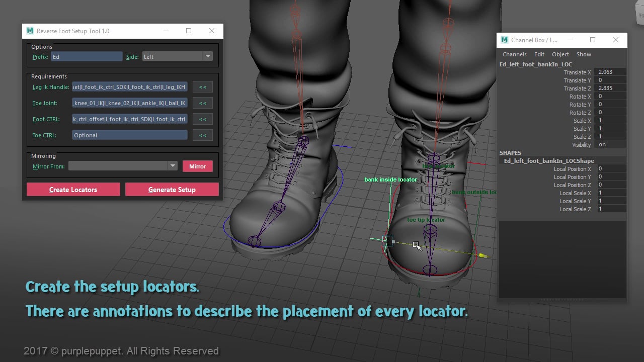Click << button next to Foot CTRL
This screenshot has width=644, height=362.
point(202,119)
